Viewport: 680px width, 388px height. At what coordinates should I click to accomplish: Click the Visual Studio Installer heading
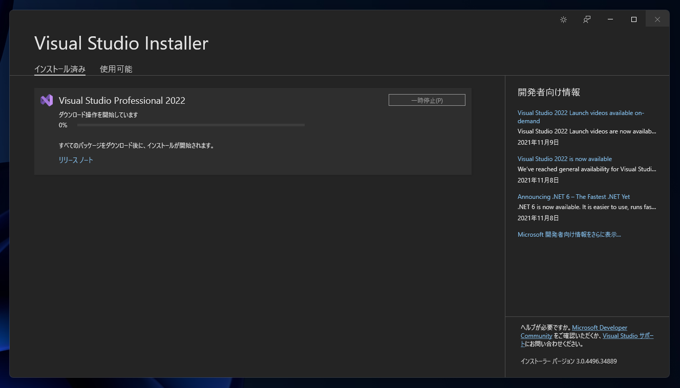[x=121, y=43]
